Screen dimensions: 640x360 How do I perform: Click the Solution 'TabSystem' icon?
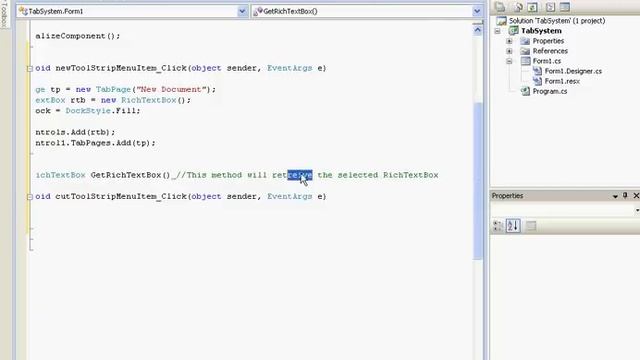[x=501, y=20]
